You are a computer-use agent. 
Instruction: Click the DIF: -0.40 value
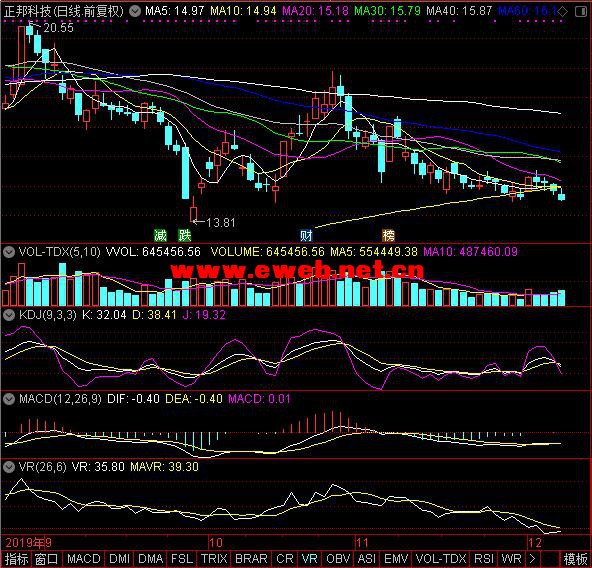pos(133,399)
